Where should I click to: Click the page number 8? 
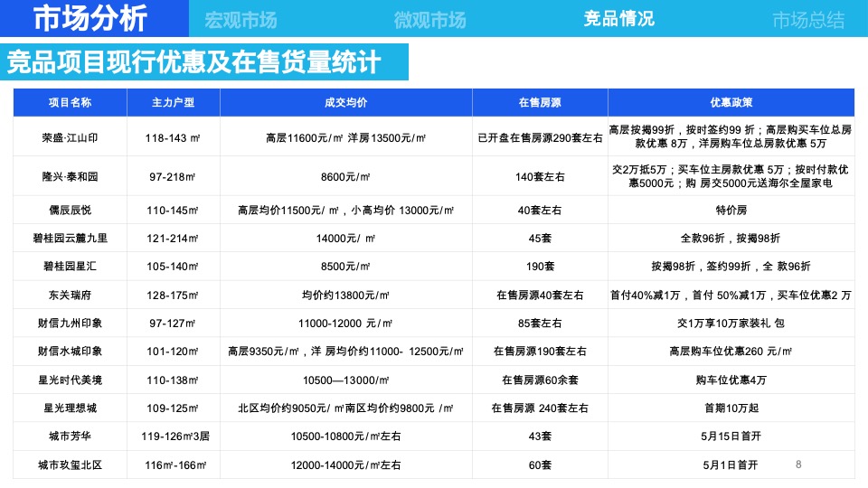pyautogui.click(x=798, y=465)
